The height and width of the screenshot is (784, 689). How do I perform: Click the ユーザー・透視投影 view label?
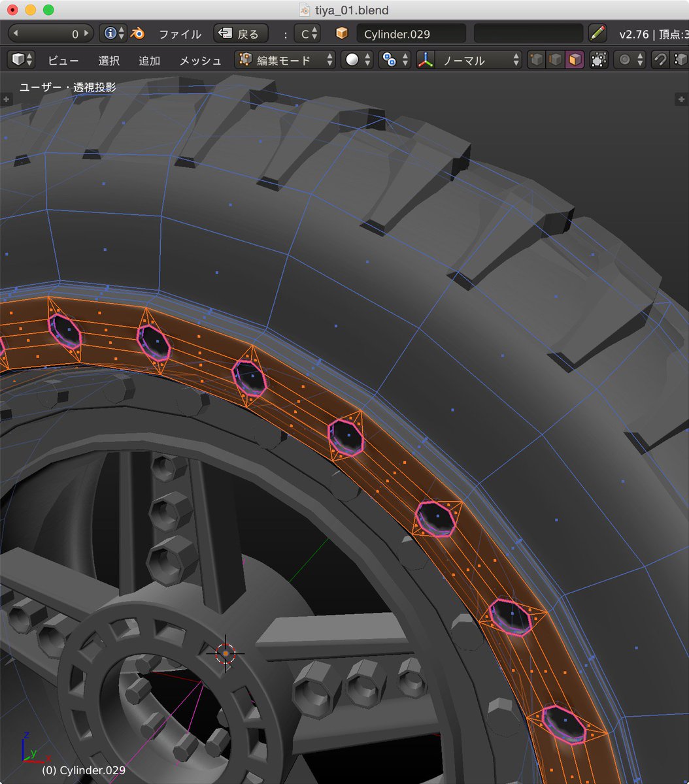click(x=68, y=86)
